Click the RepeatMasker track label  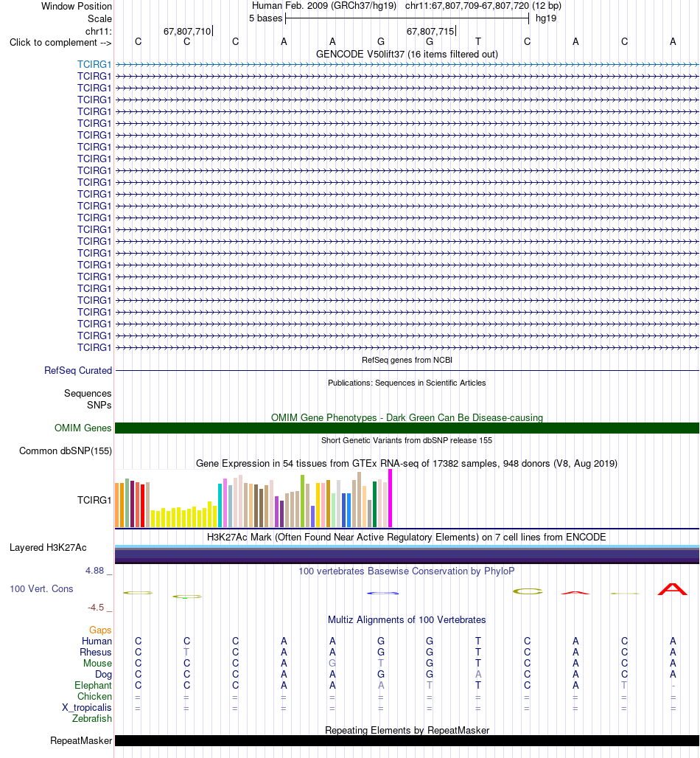click(x=80, y=740)
